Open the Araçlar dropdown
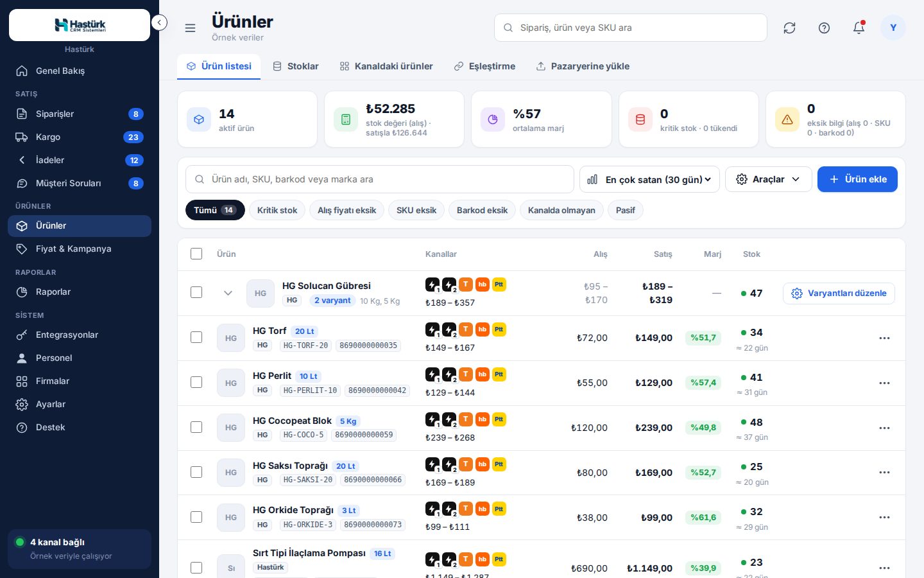Viewport: 924px width, 578px height. pyautogui.click(x=768, y=179)
